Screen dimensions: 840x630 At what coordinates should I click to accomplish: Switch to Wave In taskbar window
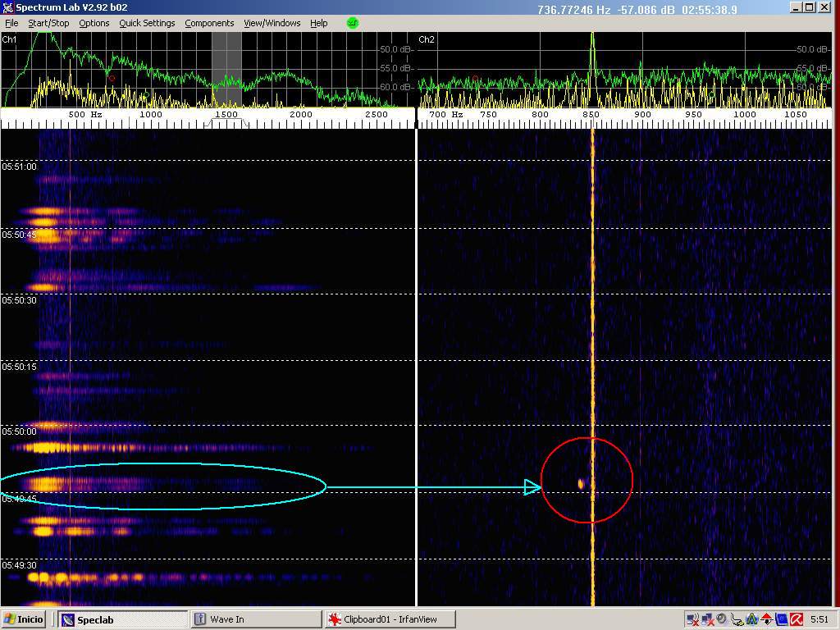[255, 619]
